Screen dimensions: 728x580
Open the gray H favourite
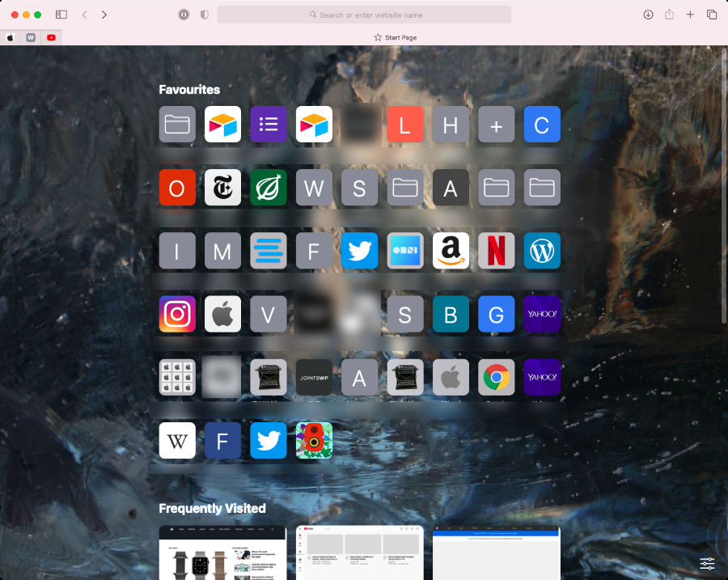point(451,125)
